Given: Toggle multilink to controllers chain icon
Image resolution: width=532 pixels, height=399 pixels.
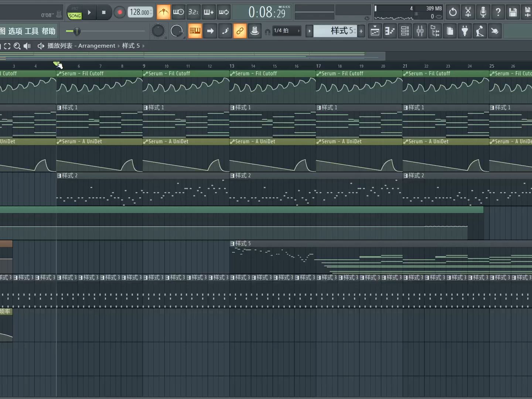Looking at the screenshot, I should (240, 31).
